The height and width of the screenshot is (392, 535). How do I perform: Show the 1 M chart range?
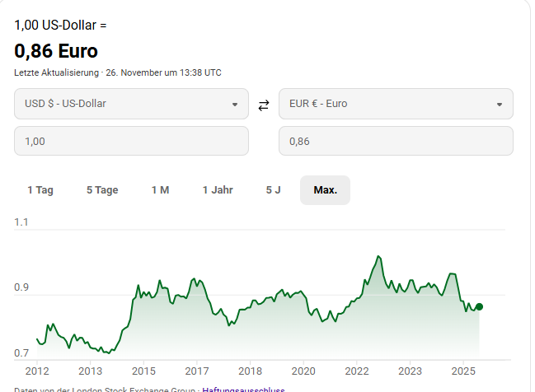160,190
